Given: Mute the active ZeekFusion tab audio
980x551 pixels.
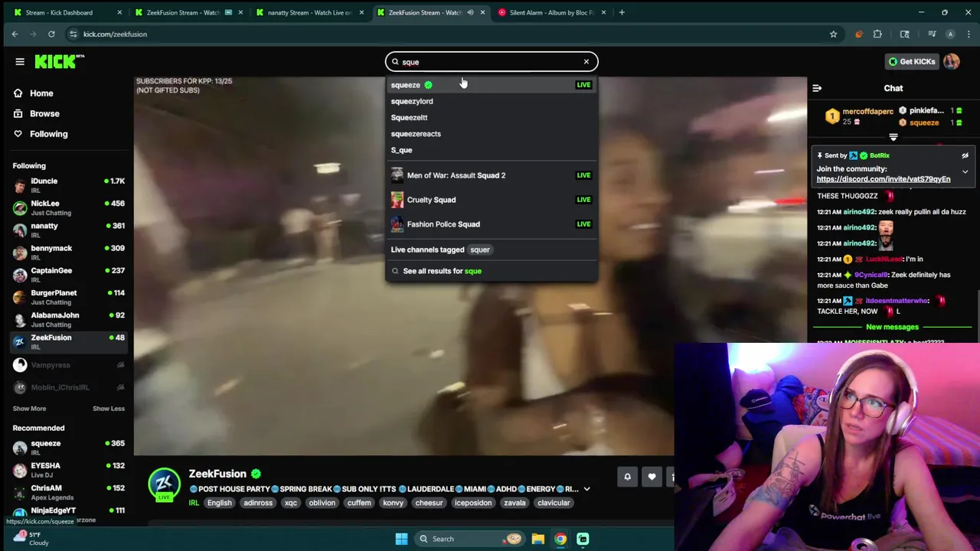Looking at the screenshot, I should (470, 12).
